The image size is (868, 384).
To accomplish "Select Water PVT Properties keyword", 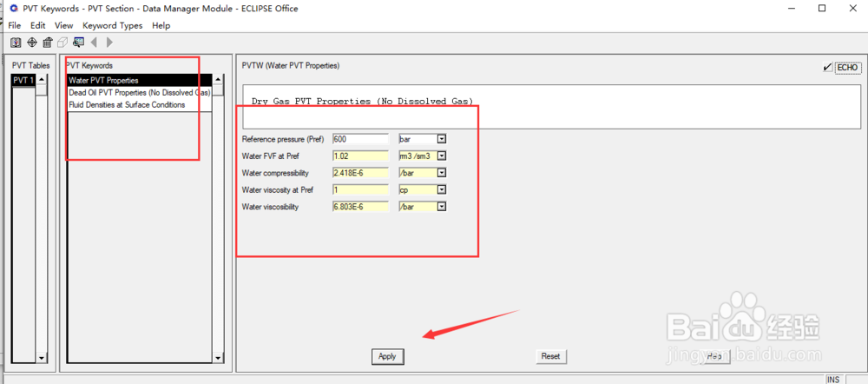I will pyautogui.click(x=140, y=80).
